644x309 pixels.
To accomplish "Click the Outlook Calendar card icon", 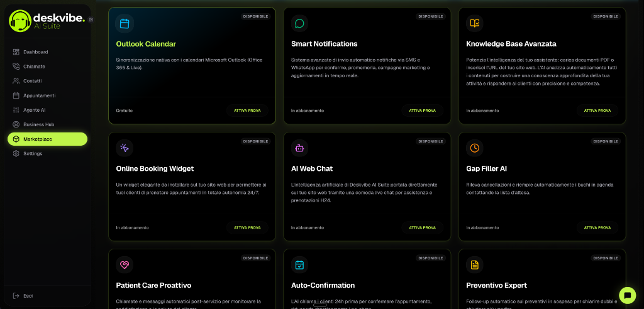I will coord(125,24).
